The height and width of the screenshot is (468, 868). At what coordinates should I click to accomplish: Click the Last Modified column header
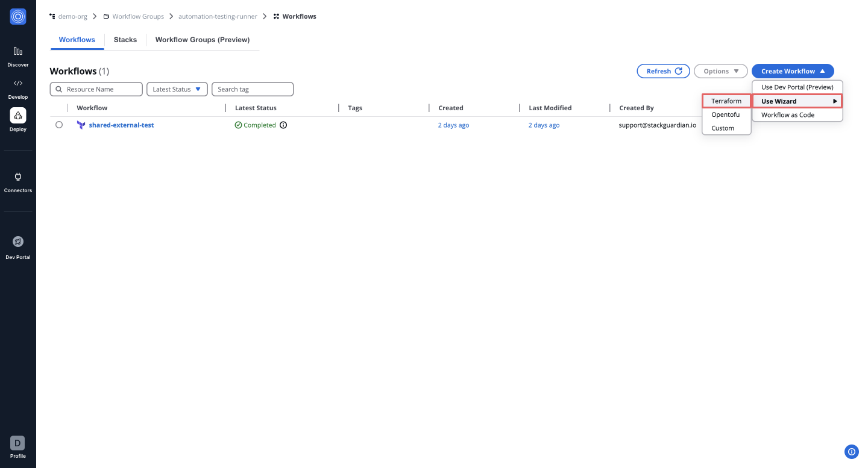pos(550,108)
